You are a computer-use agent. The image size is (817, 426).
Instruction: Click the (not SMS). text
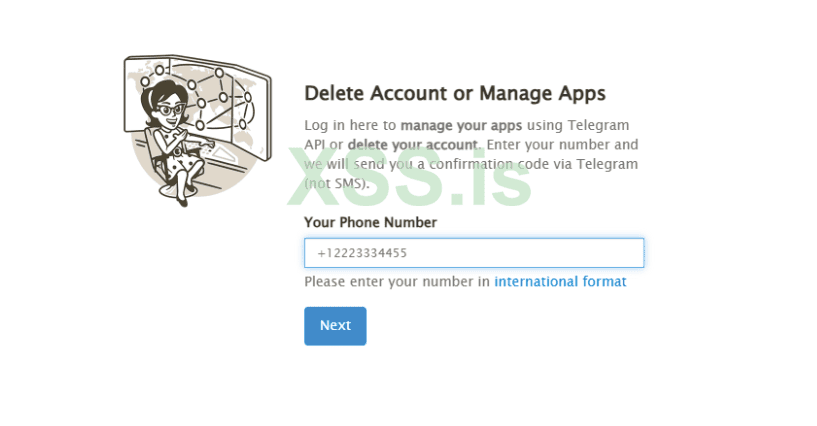(x=337, y=183)
